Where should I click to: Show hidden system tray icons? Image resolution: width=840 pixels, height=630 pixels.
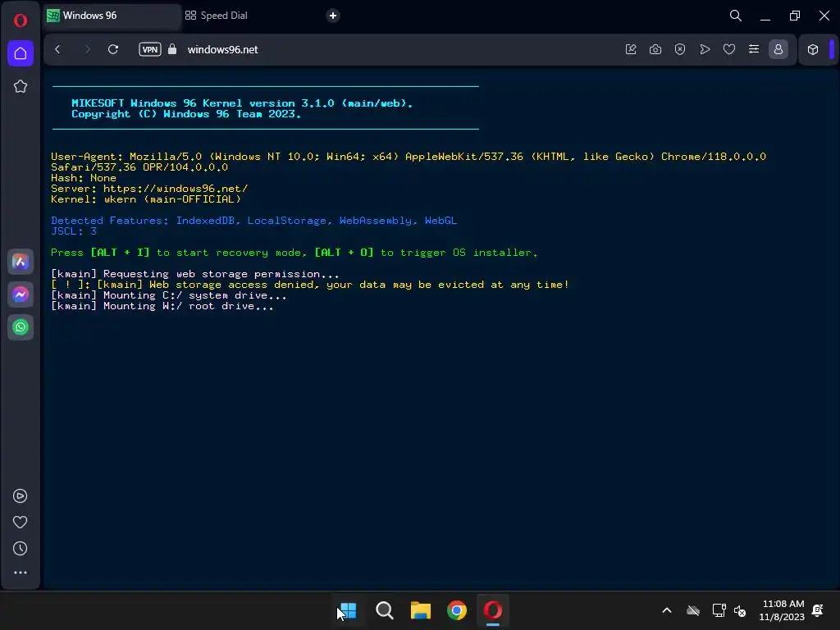(x=667, y=610)
